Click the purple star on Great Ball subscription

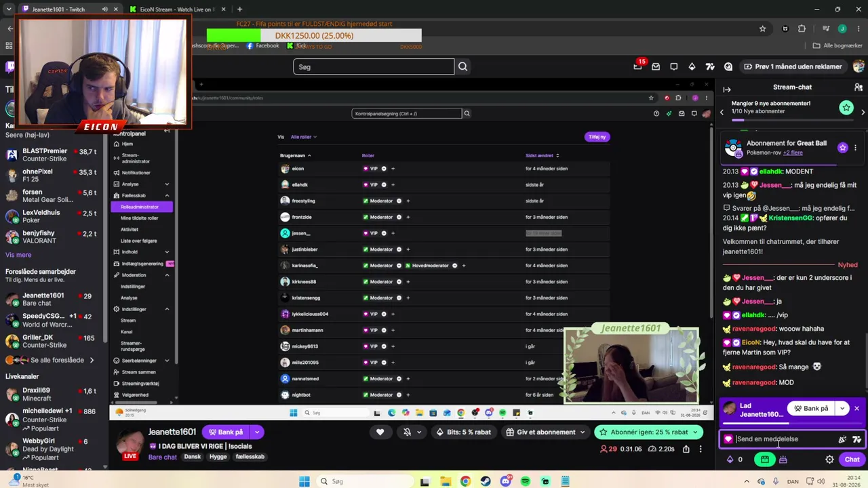[x=842, y=147]
